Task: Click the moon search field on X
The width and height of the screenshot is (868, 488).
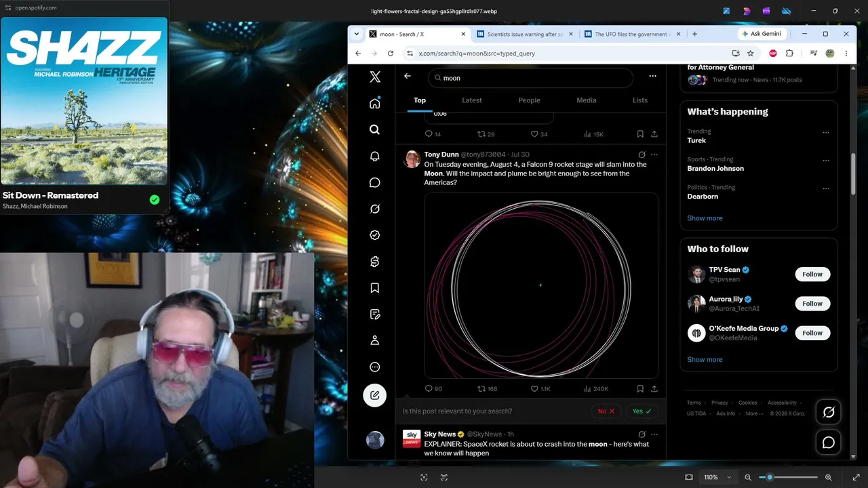Action: pos(530,78)
